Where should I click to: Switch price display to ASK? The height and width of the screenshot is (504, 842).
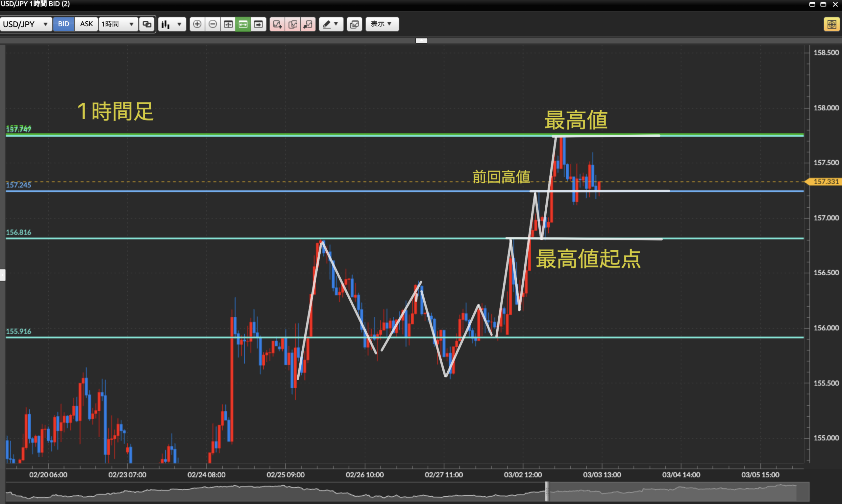[x=87, y=24]
